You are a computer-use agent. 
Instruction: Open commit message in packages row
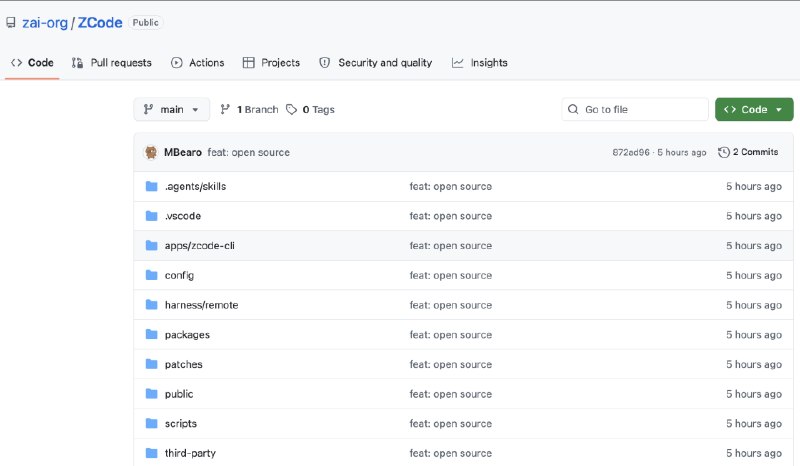click(x=451, y=334)
